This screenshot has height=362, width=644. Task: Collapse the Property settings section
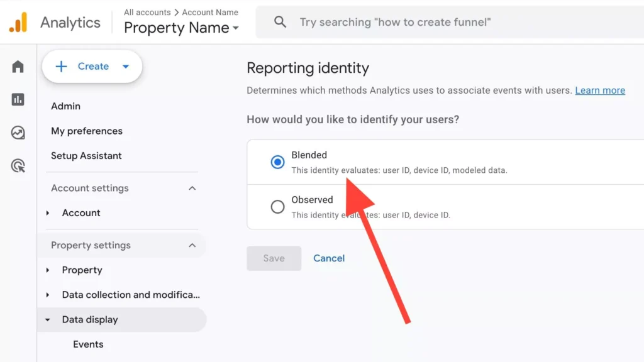pos(192,245)
